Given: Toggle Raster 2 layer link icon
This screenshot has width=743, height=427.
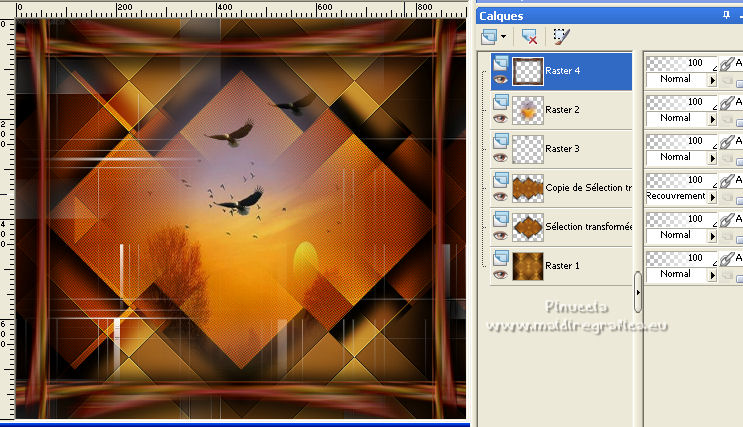Looking at the screenshot, I should click(726, 103).
